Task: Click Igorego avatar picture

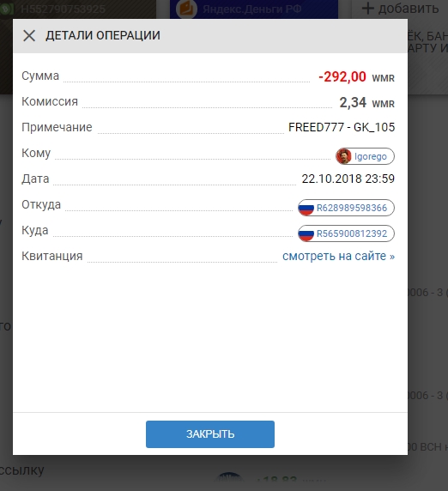Action: (x=343, y=156)
